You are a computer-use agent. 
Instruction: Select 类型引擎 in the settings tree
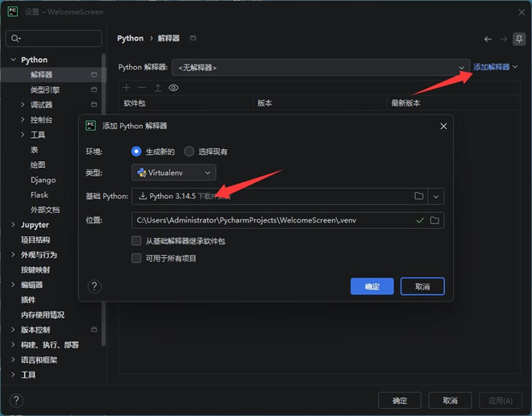coord(45,89)
